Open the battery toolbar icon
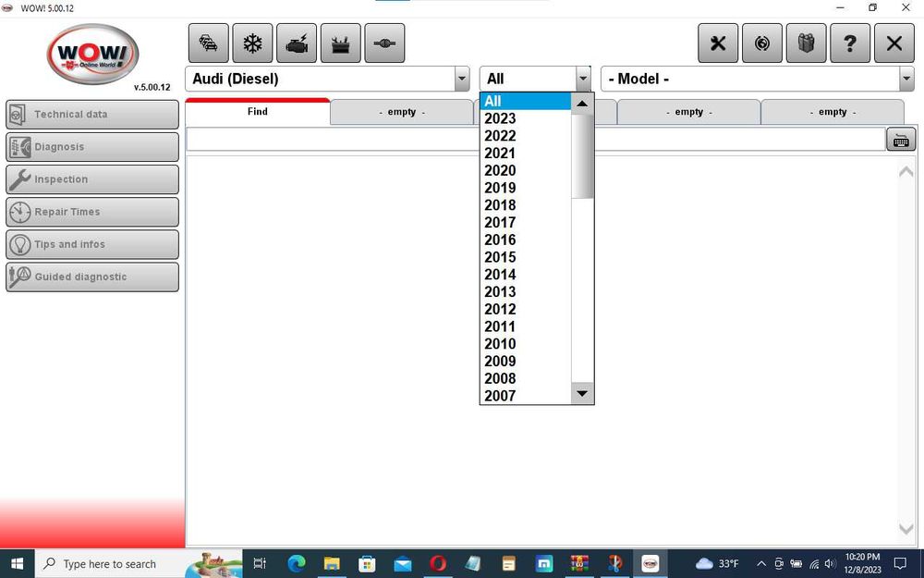The height and width of the screenshot is (578, 924). click(x=341, y=43)
